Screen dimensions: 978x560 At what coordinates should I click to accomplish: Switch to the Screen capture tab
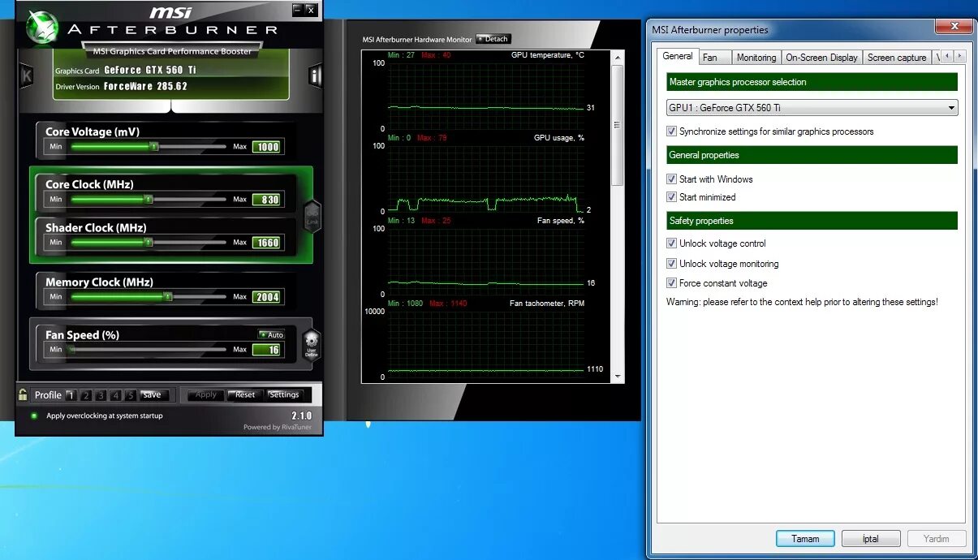tap(897, 58)
